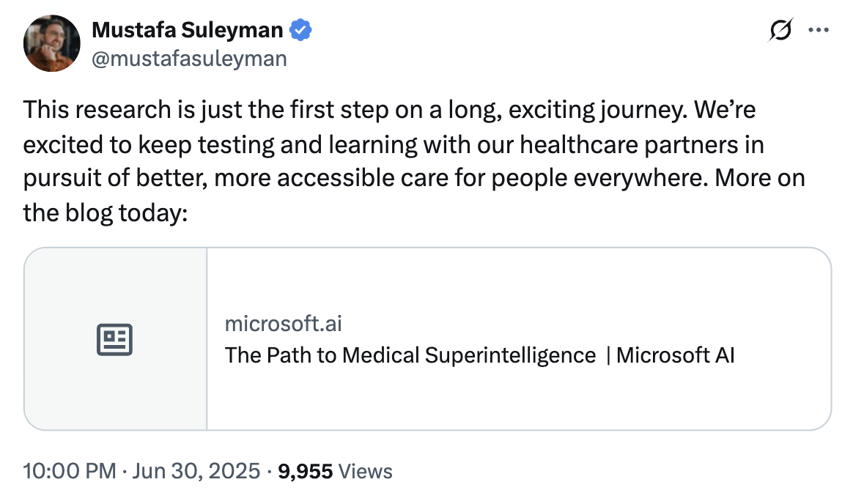Open 'The Path to Medical Superintelligence' article
Screen dimensions: 853x504
pyautogui.click(x=410, y=355)
